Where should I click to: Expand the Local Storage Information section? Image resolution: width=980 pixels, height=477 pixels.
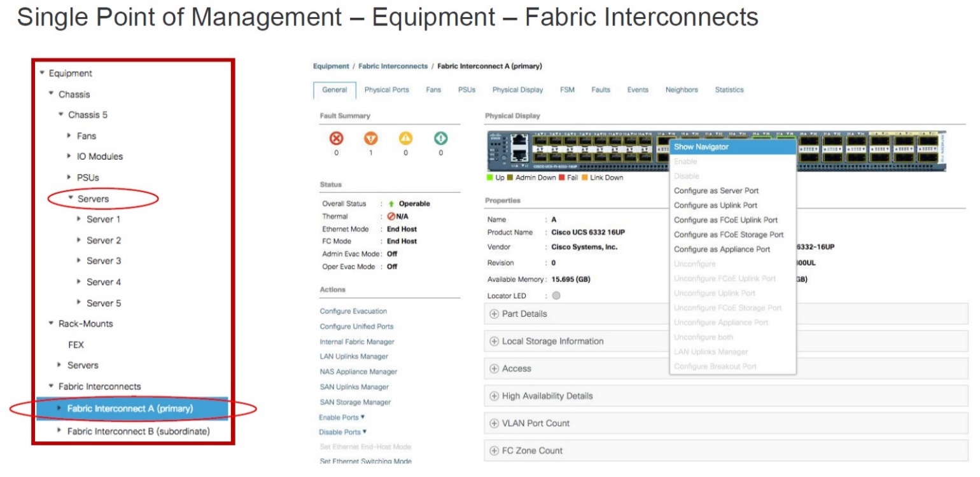[x=494, y=342]
